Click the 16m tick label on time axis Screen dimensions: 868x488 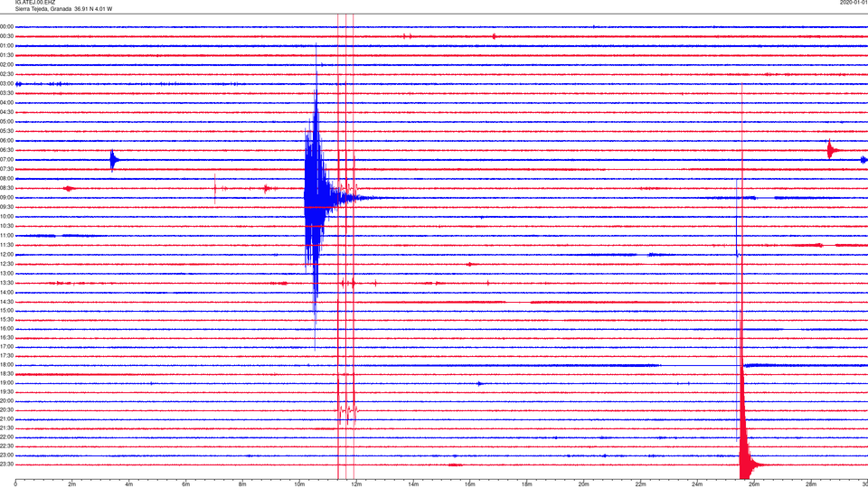470,484
